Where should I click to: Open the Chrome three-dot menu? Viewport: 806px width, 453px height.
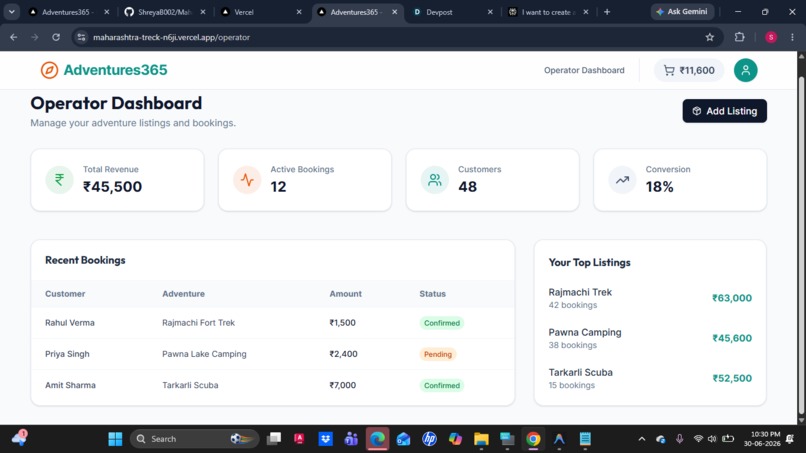[x=792, y=37]
